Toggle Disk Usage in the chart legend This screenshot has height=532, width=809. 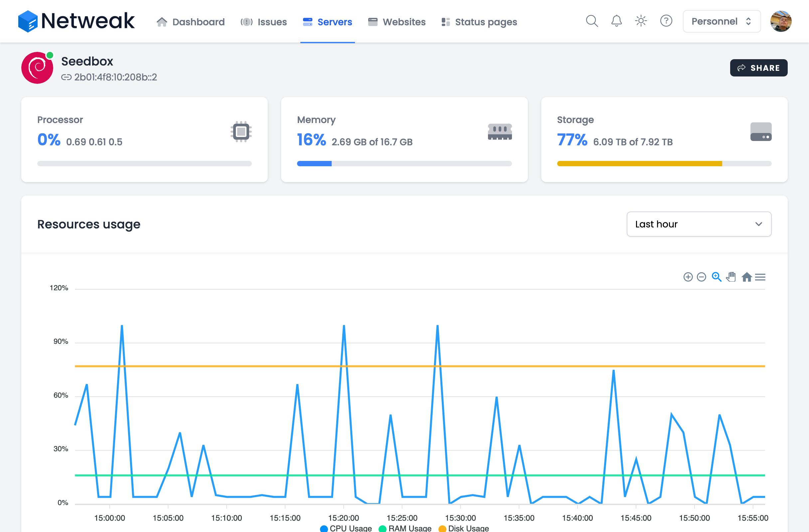464,528
